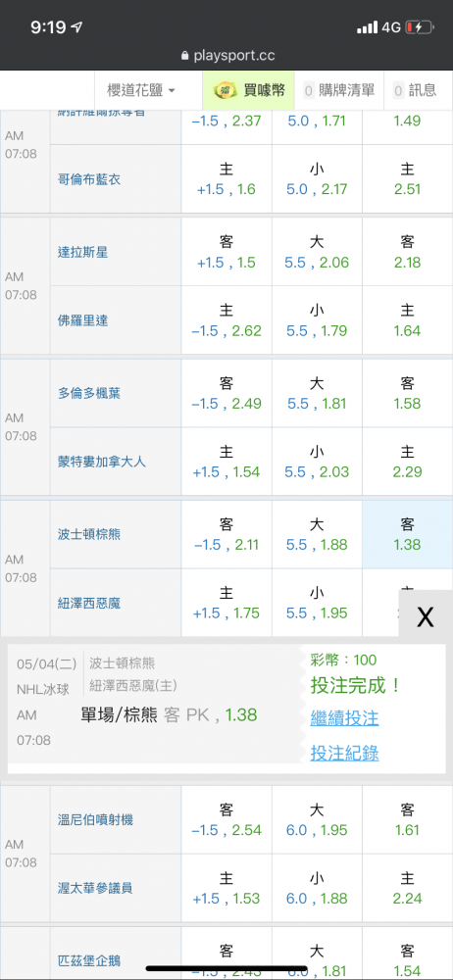This screenshot has width=453, height=980.
Task: Click the 05/04(二) date in bet slip
Action: [47, 663]
